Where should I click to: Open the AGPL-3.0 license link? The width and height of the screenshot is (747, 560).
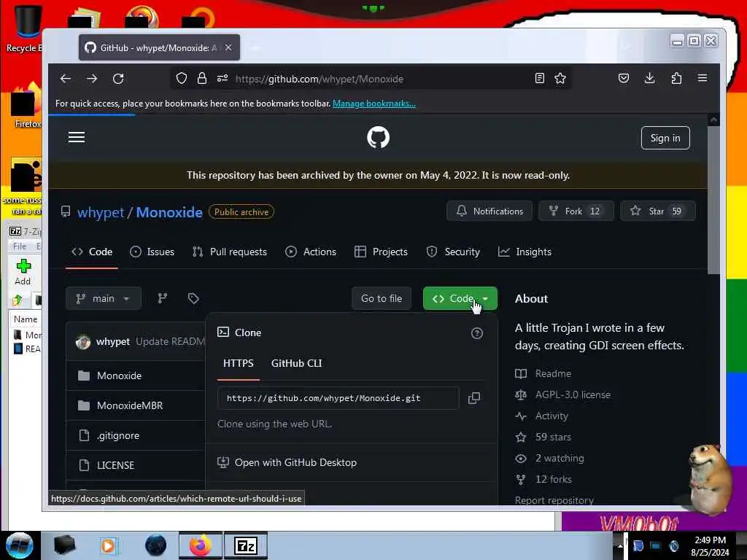click(562, 394)
